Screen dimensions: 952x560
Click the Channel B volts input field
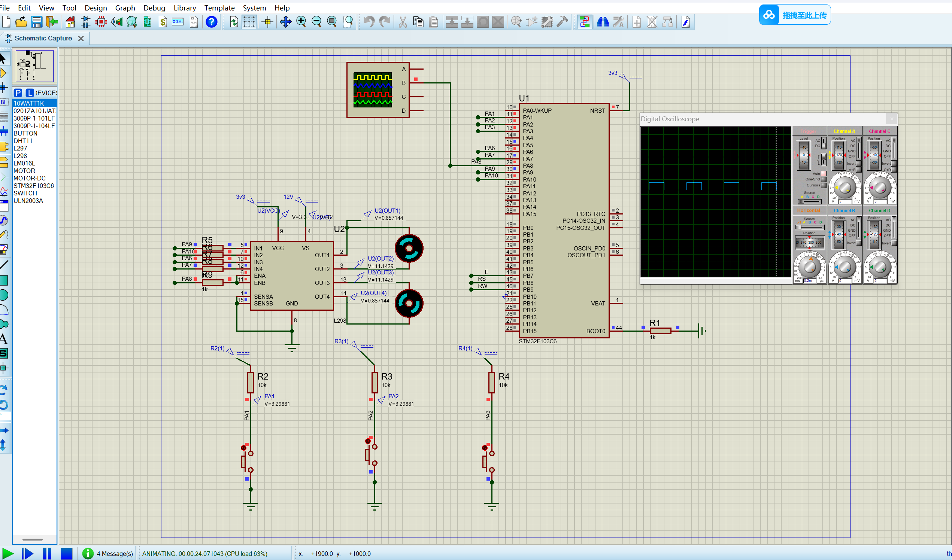[x=846, y=281]
